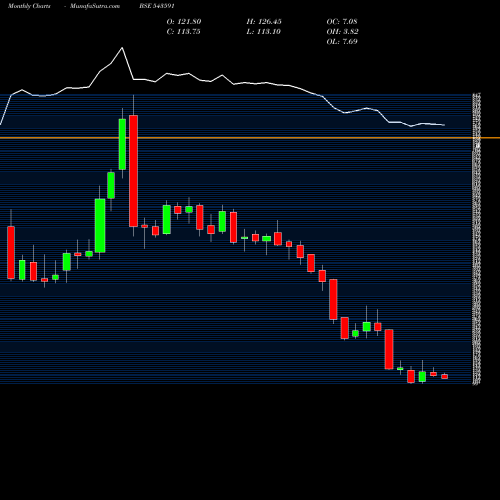Click the tallest red candlestick body
The height and width of the screenshot is (500, 500).
(133, 171)
